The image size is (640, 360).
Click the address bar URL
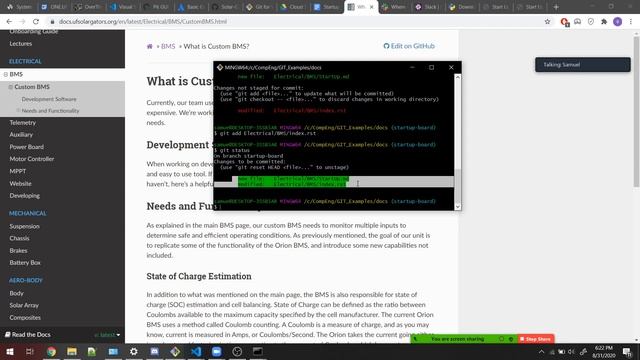(x=143, y=22)
